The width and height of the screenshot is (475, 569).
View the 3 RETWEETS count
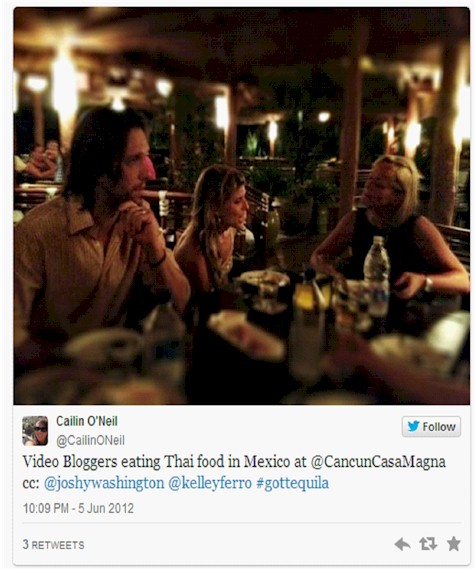click(x=53, y=544)
